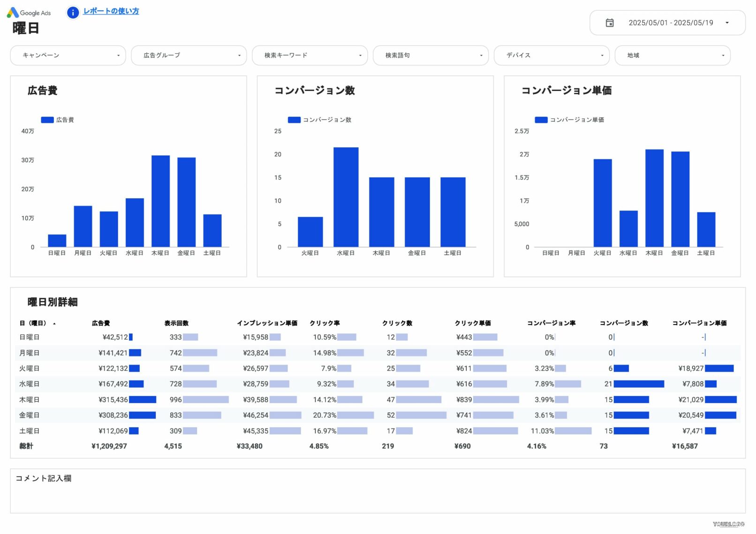Open the 検索キーワード filter dropdown

(x=310, y=55)
